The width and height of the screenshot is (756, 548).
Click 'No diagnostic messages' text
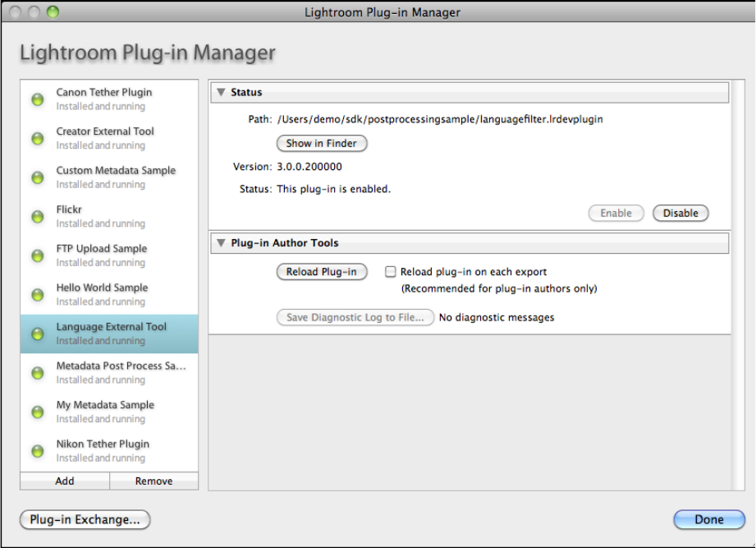497,317
